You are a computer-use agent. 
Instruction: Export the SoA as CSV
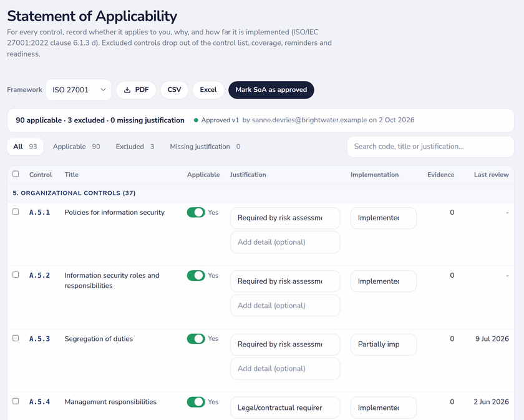174,90
